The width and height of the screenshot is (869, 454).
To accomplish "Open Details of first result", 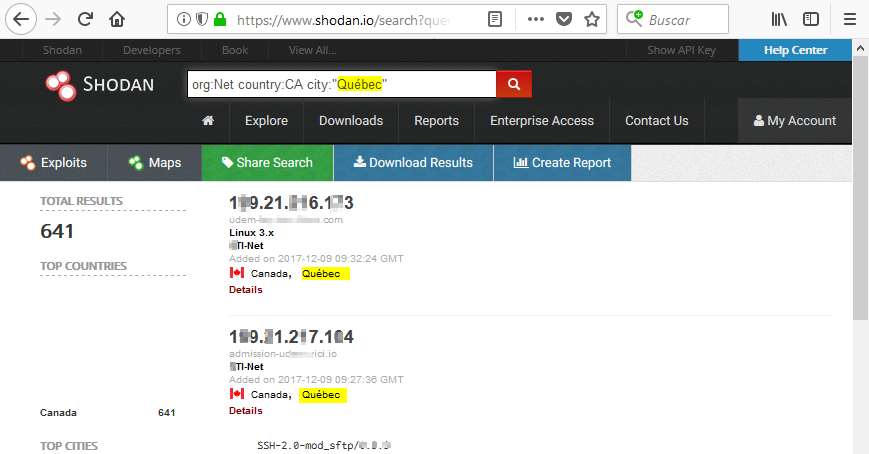I will click(246, 289).
